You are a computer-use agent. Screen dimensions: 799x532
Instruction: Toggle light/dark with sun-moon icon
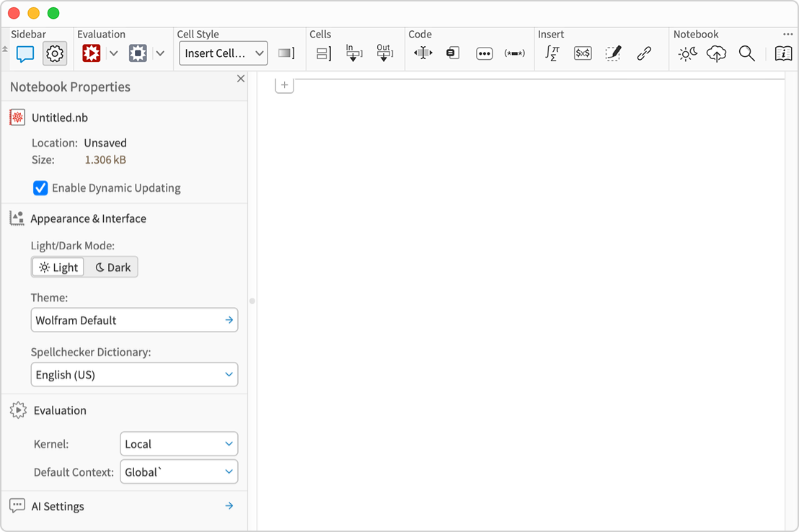click(x=687, y=53)
